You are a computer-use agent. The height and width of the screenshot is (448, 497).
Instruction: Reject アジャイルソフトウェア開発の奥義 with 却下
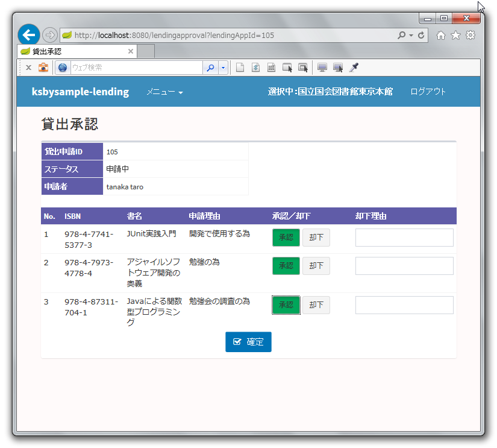coord(316,265)
